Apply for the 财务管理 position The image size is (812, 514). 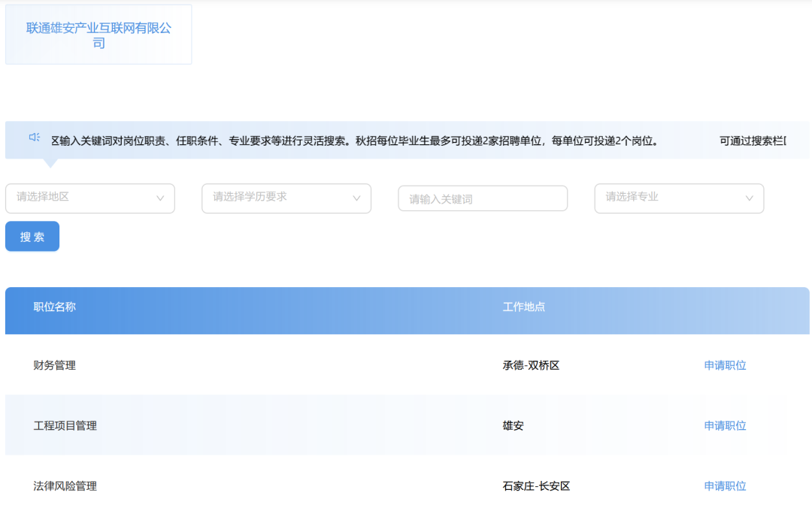[x=725, y=365]
